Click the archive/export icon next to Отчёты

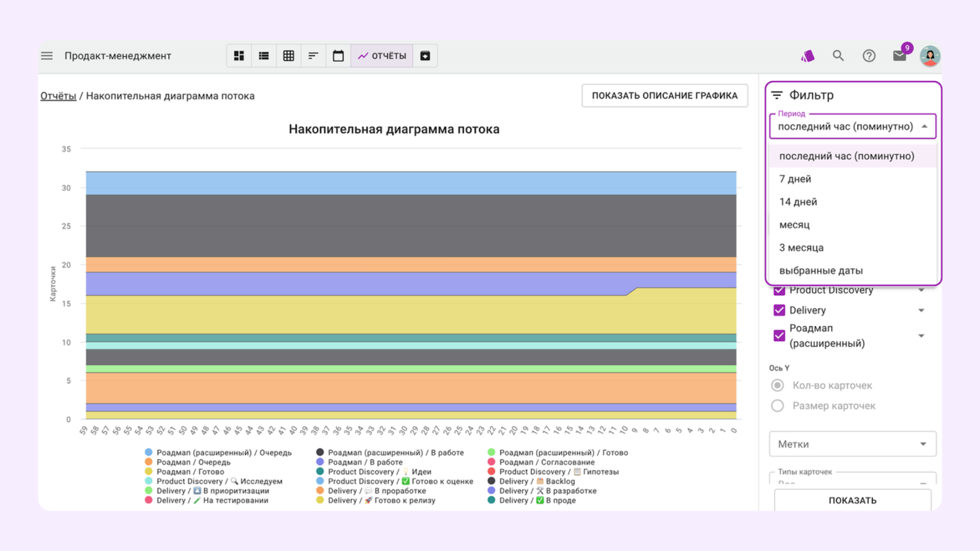pyautogui.click(x=425, y=55)
